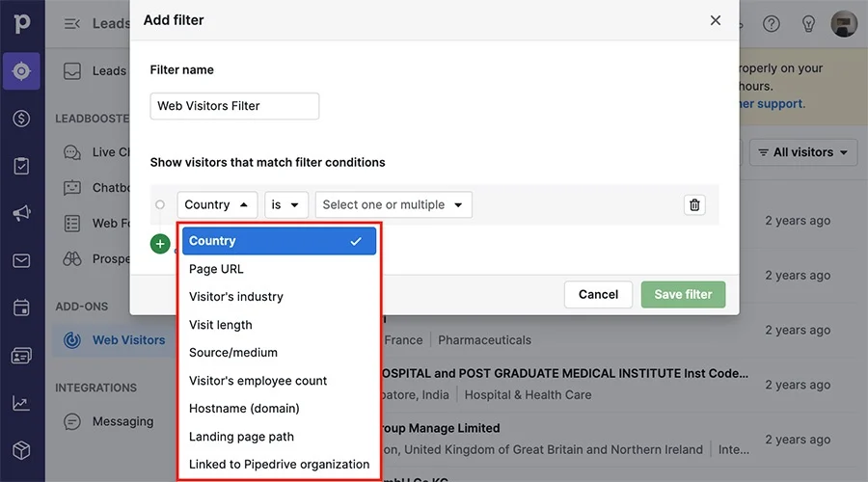The width and height of the screenshot is (868, 482).
Task: Click the Filter name input field
Action: 234,106
